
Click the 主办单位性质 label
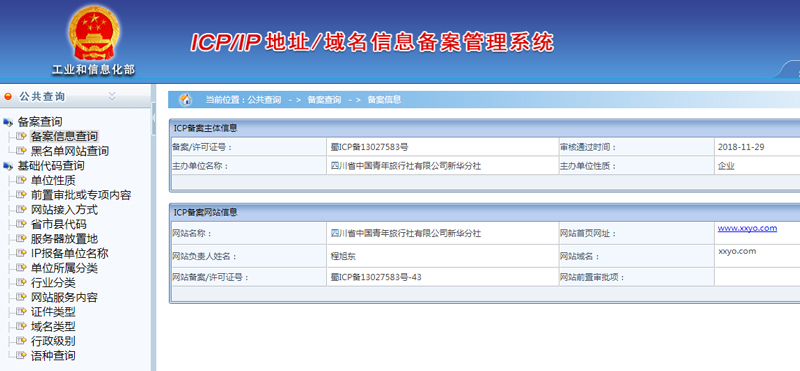click(x=588, y=166)
